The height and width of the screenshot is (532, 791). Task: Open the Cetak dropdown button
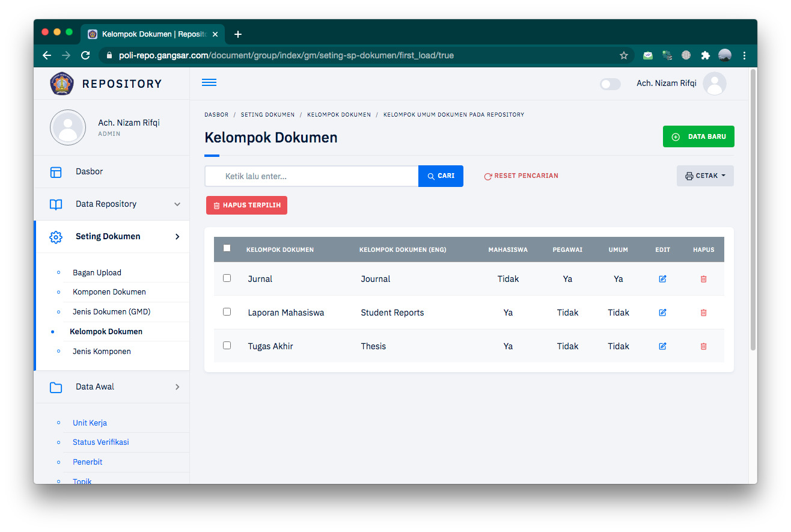705,176
